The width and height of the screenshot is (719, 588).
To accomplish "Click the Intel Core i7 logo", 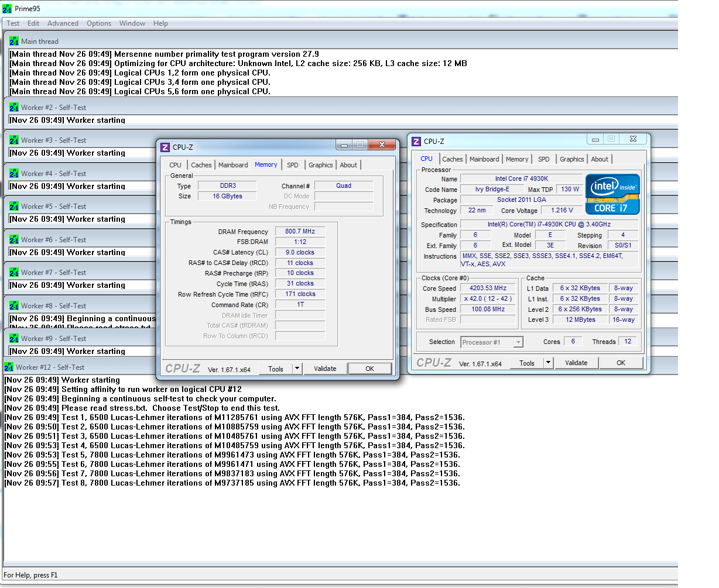I will coord(612,194).
